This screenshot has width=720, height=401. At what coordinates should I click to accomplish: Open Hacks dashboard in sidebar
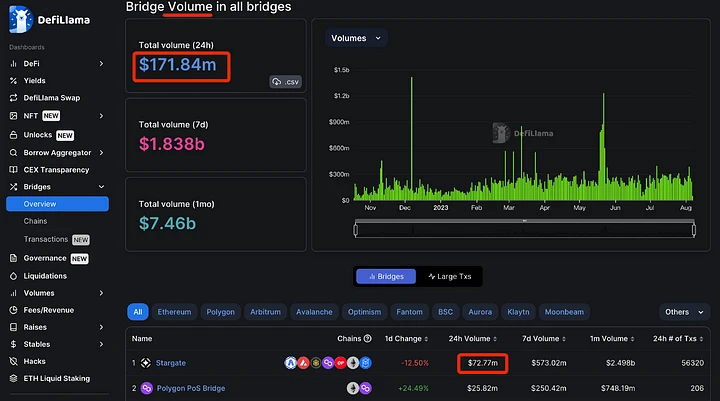(x=35, y=361)
